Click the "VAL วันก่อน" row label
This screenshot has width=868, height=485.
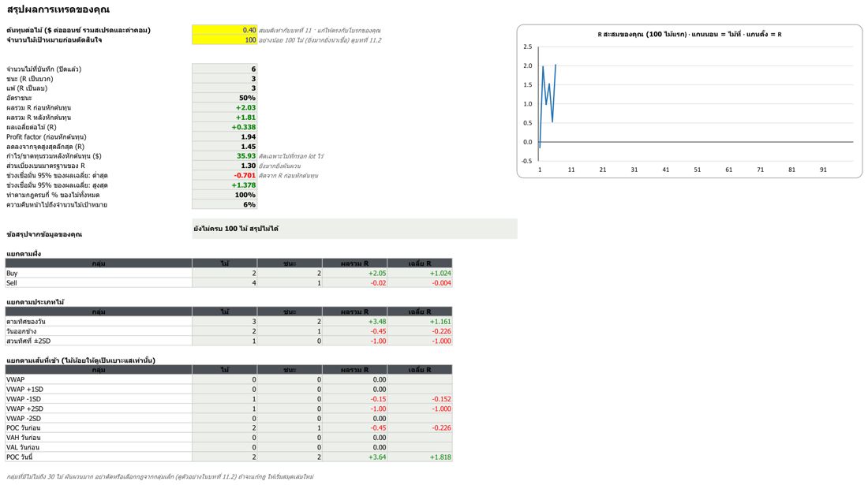click(x=99, y=447)
